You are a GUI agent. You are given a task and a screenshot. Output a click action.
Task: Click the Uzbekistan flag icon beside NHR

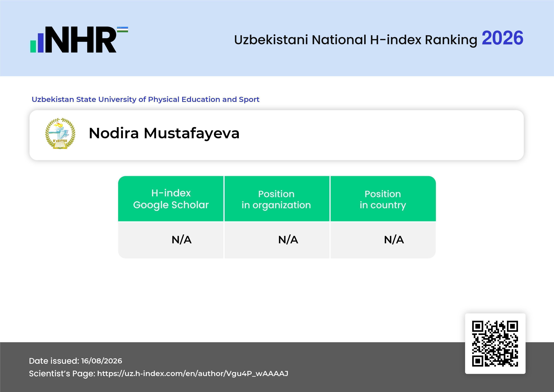point(123,29)
